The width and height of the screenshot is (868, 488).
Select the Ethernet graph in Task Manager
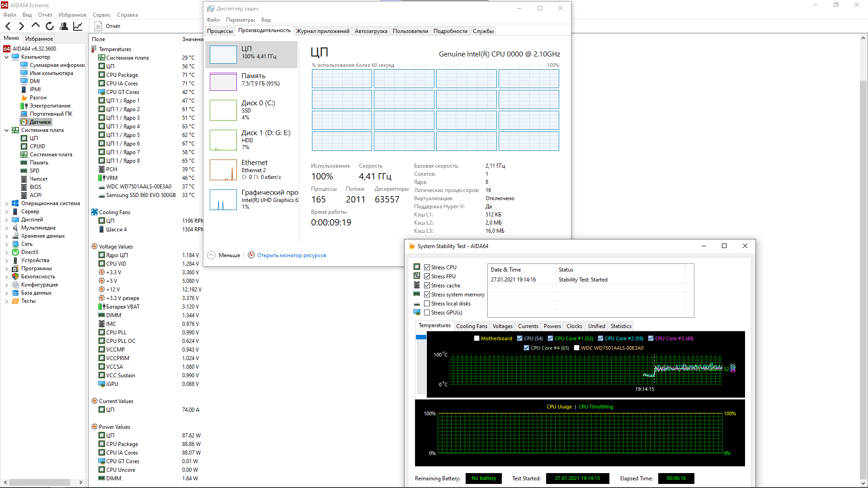pyautogui.click(x=223, y=170)
